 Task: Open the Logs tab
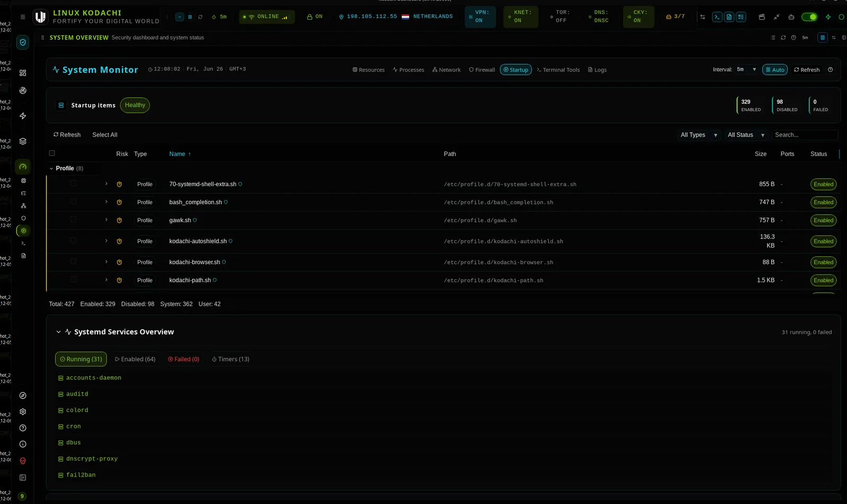pyautogui.click(x=597, y=70)
